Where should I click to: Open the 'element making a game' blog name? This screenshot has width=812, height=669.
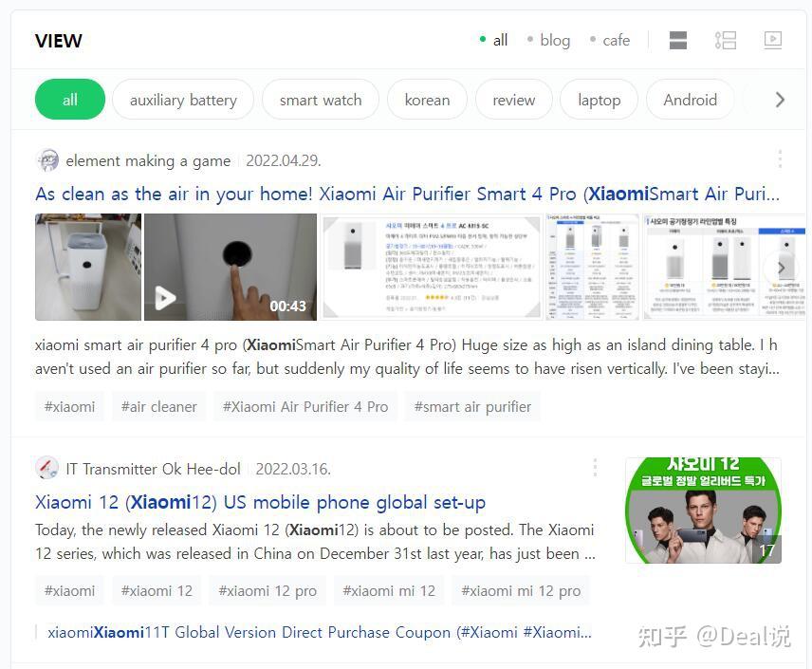click(148, 160)
